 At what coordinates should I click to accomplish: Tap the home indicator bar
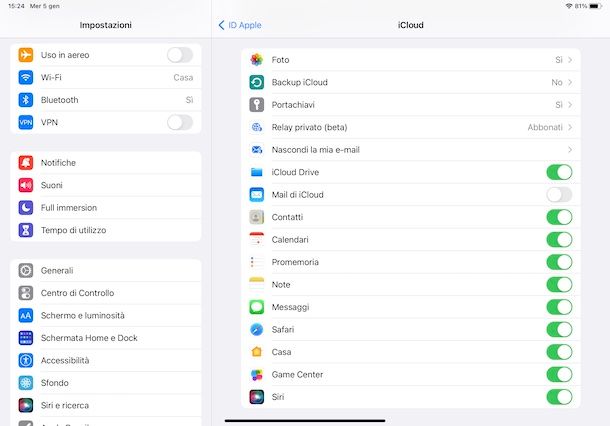[305, 421]
